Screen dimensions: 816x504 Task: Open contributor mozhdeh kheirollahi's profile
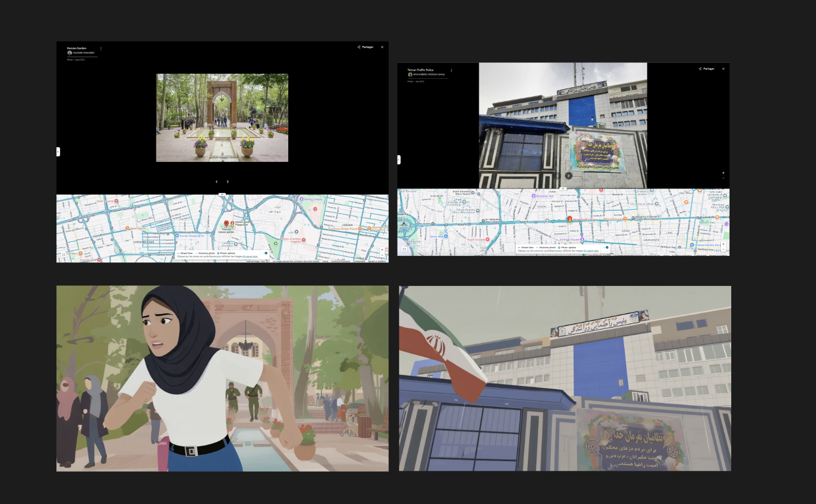point(81,53)
